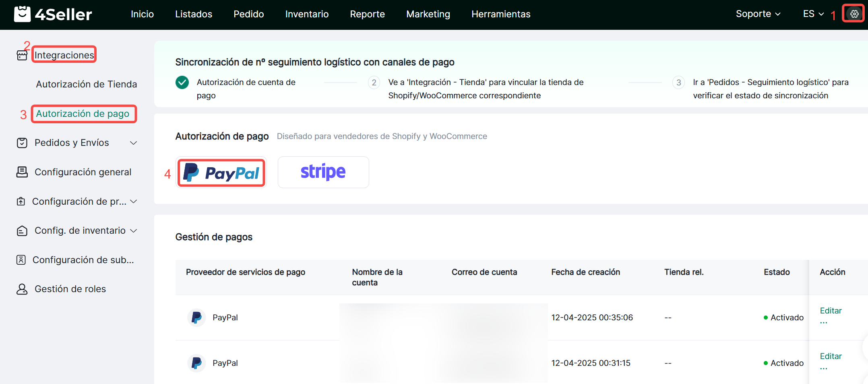Screen dimensions: 868x384
Task: Click the Integraciones store icon
Action: [22, 55]
